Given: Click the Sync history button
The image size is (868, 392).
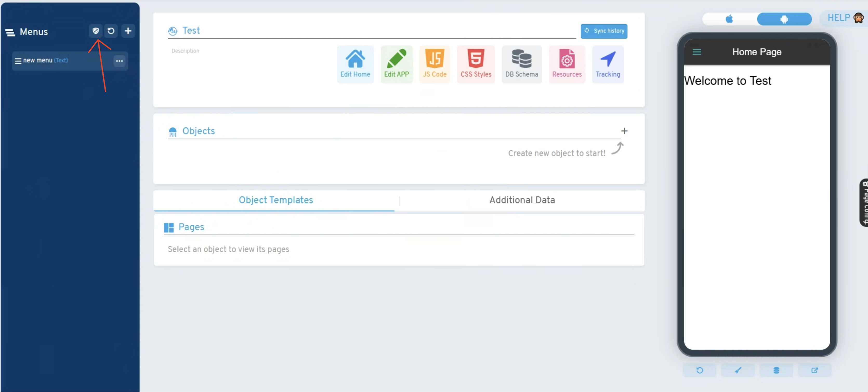Looking at the screenshot, I should pyautogui.click(x=604, y=31).
